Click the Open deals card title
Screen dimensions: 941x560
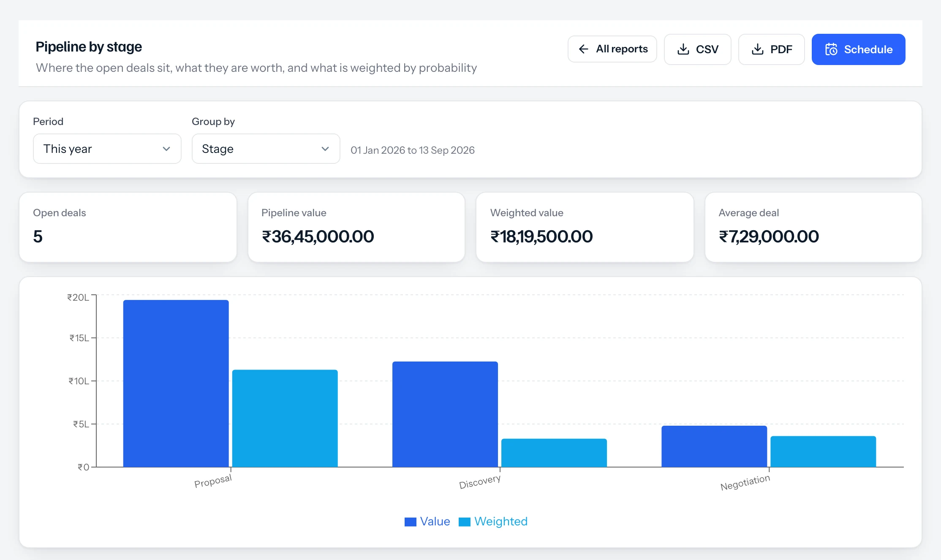pyautogui.click(x=60, y=213)
